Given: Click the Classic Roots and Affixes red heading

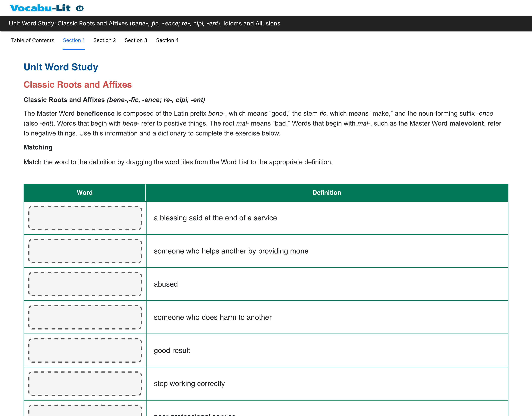Looking at the screenshot, I should (x=77, y=84).
